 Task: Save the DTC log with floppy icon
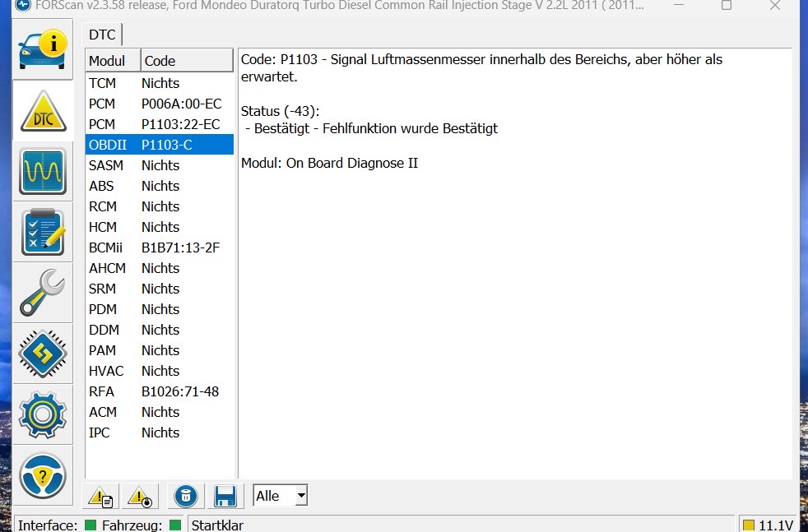tap(225, 496)
